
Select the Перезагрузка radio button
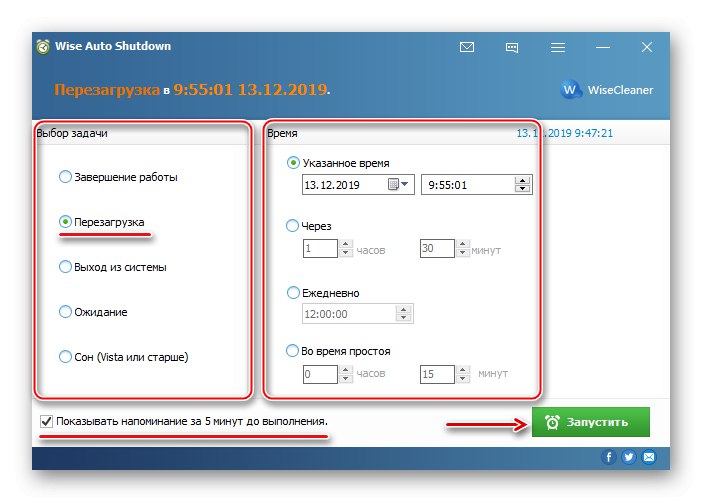click(65, 222)
